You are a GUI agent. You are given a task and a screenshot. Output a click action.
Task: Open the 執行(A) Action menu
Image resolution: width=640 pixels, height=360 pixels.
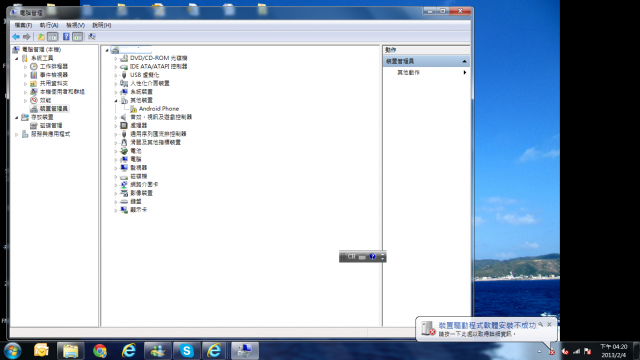[49, 25]
